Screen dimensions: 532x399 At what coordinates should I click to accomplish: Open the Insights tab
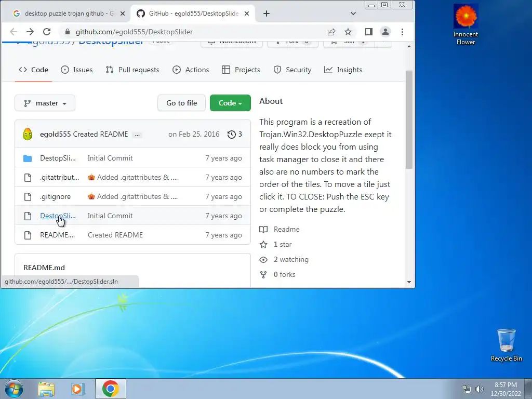click(x=343, y=70)
